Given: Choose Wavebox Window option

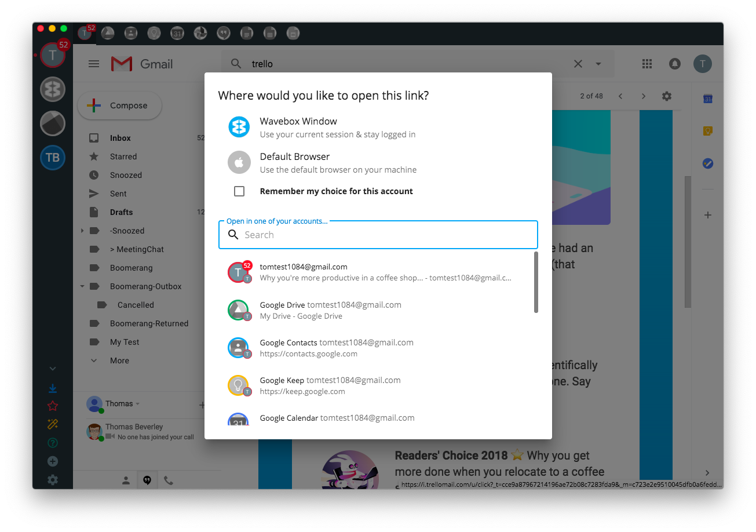Looking at the screenshot, I should (378, 127).
